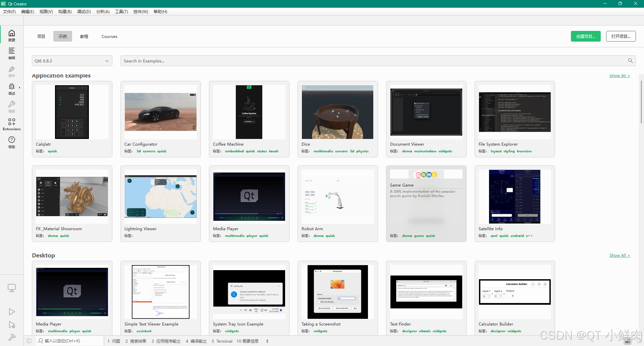This screenshot has width=644, height=346.
Task: Open the Calculator Builder example thumbnail
Action: click(x=515, y=292)
